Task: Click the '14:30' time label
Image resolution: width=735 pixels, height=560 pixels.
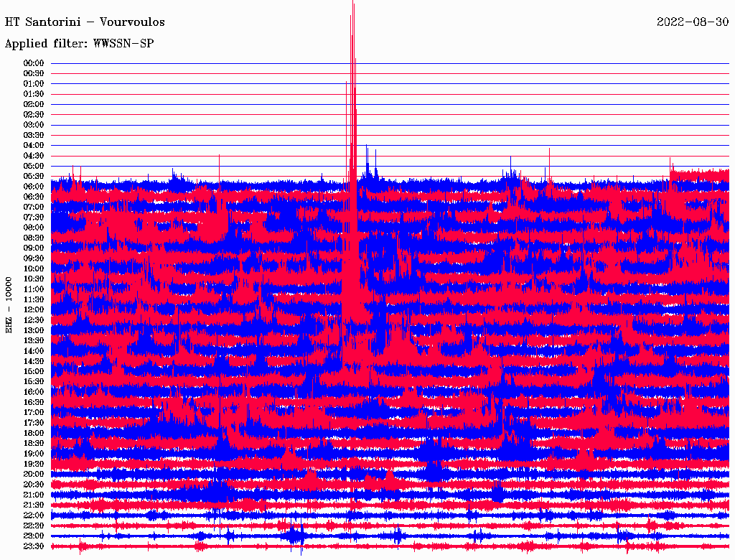Action: coord(33,362)
